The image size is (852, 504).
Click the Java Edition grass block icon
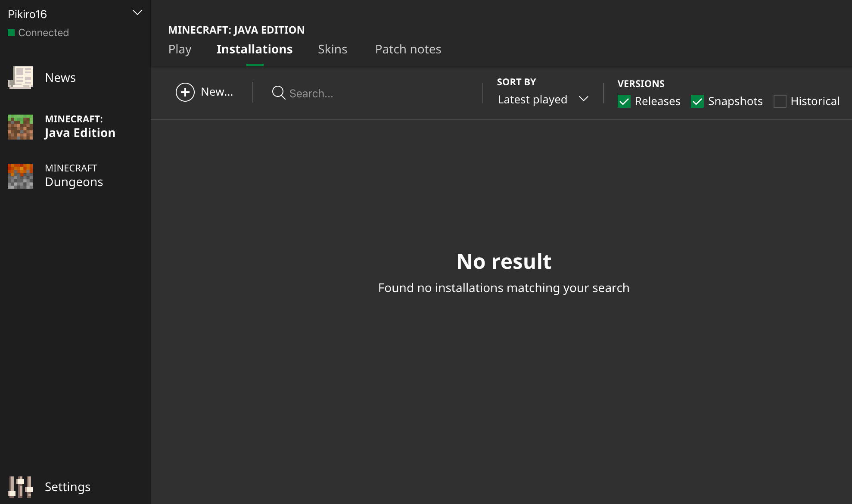coord(20,127)
